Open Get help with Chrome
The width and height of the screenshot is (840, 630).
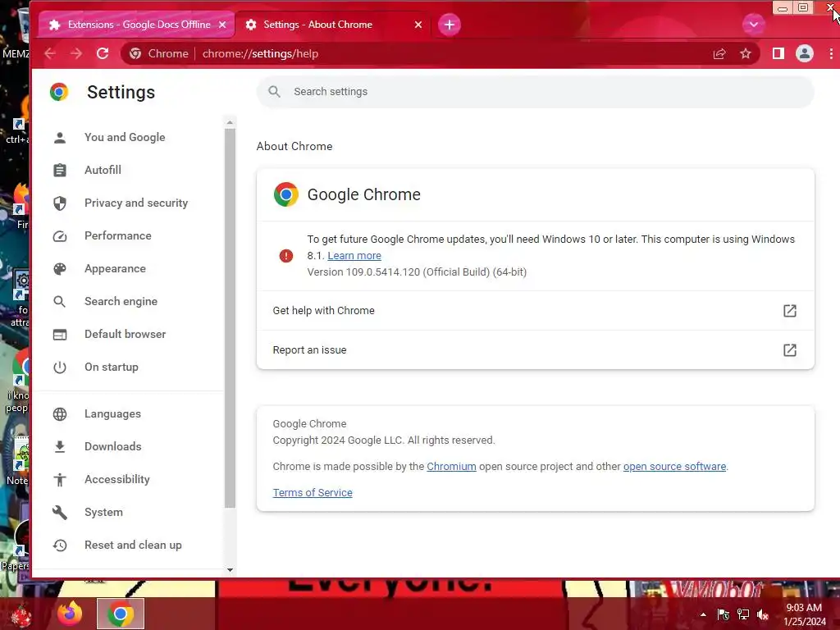point(535,311)
